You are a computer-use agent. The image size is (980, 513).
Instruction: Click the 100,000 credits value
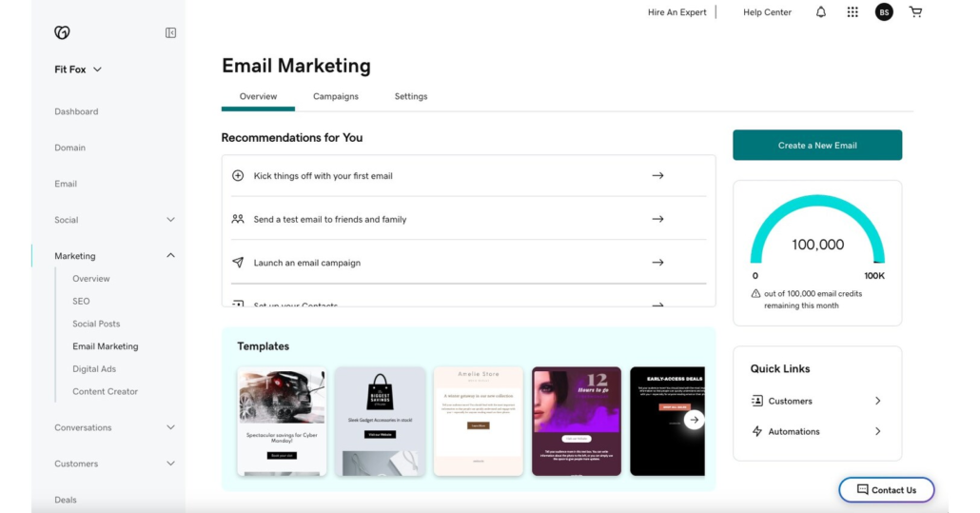click(x=817, y=245)
